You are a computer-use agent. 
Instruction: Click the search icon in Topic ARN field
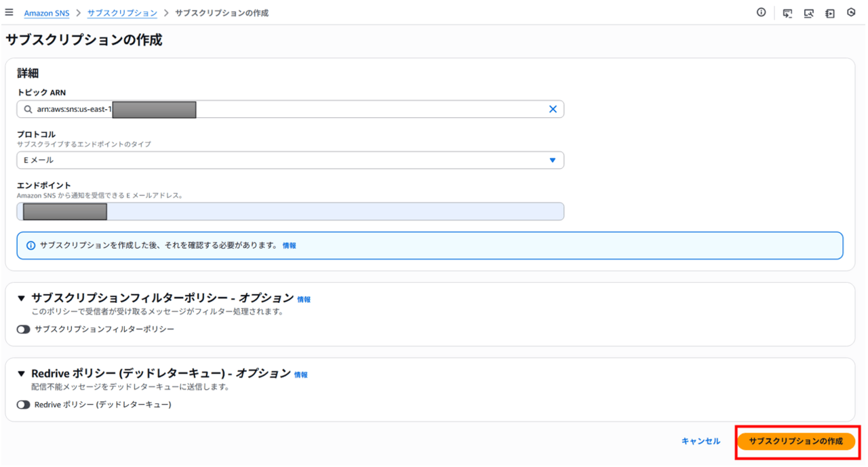click(x=28, y=109)
